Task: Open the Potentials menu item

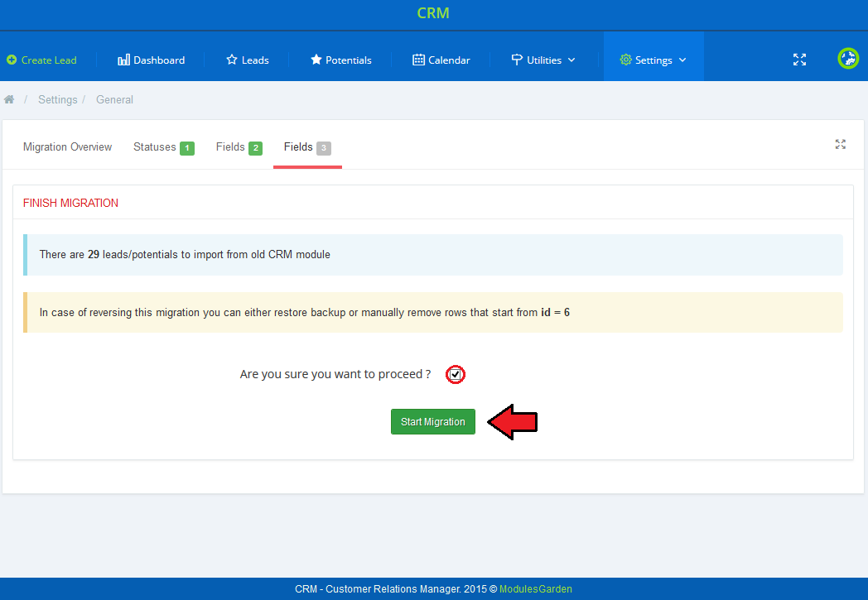Action: coord(341,60)
